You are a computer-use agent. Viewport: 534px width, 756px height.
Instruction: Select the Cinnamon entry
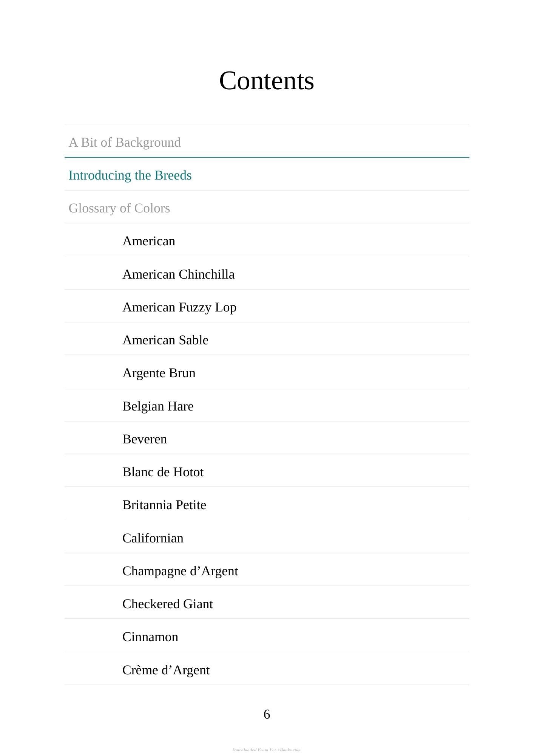coord(150,637)
